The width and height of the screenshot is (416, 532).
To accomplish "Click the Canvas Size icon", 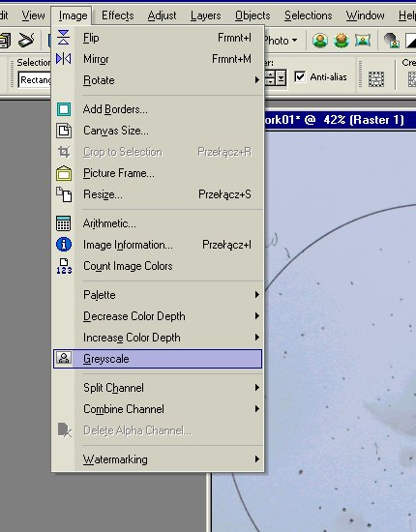I will (x=64, y=131).
